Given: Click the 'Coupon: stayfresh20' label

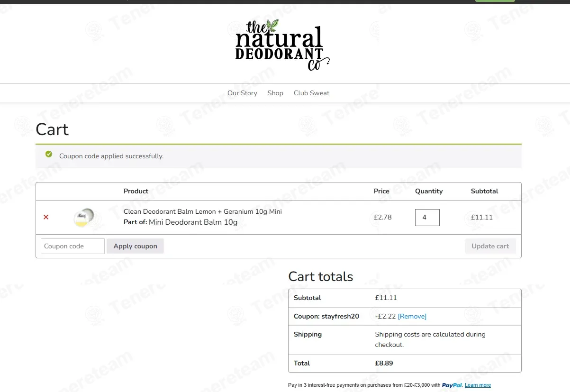Looking at the screenshot, I should tap(326, 316).
